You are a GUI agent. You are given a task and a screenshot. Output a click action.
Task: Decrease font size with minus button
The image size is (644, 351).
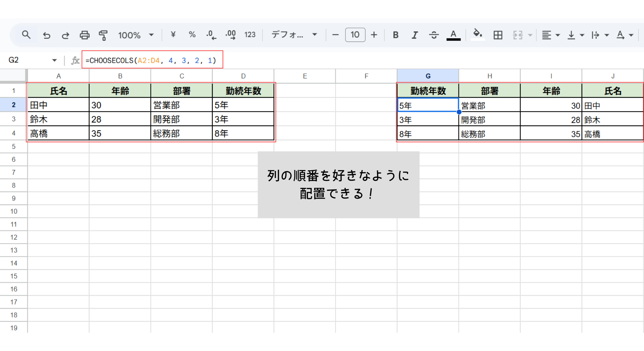[335, 35]
